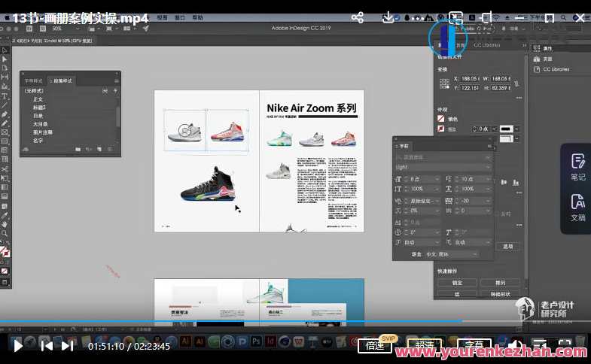Viewport: 591px width, 364px height.
Task: Expand the font weight Light dropdown
Action: coord(443,167)
